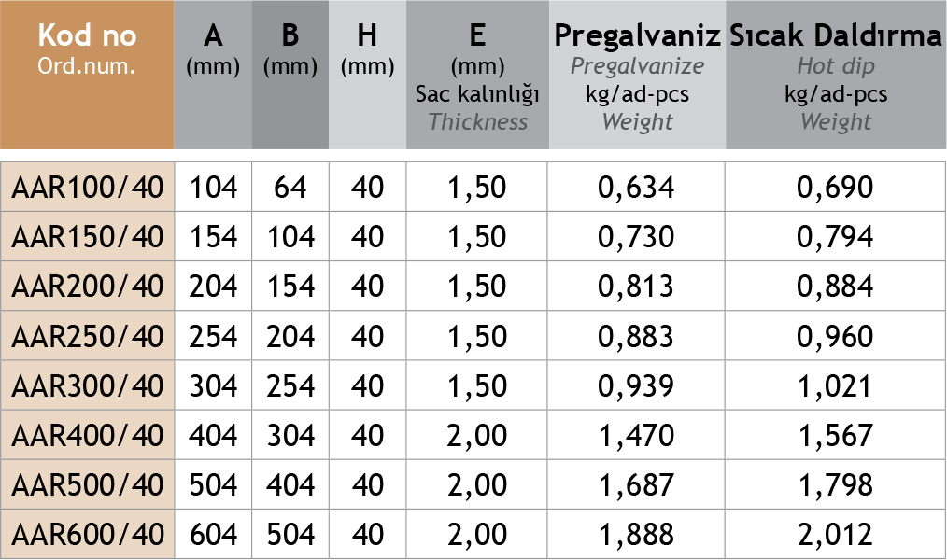Click order code AAR600/40

[x=88, y=534]
